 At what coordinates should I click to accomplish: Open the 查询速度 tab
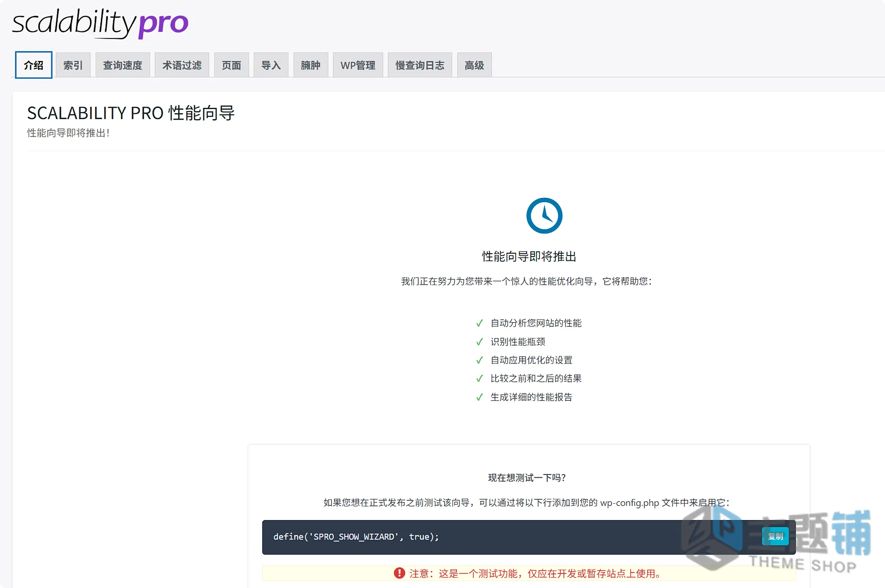point(122,65)
